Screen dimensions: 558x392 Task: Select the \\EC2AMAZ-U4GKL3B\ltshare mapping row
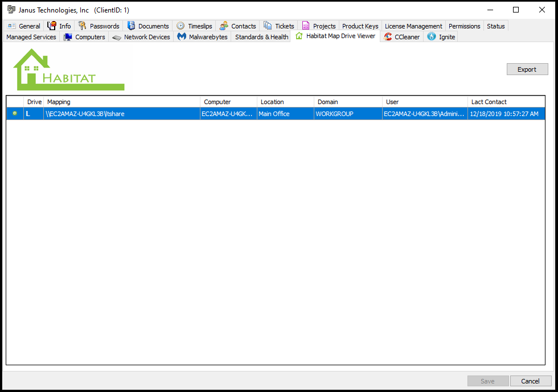click(x=121, y=114)
